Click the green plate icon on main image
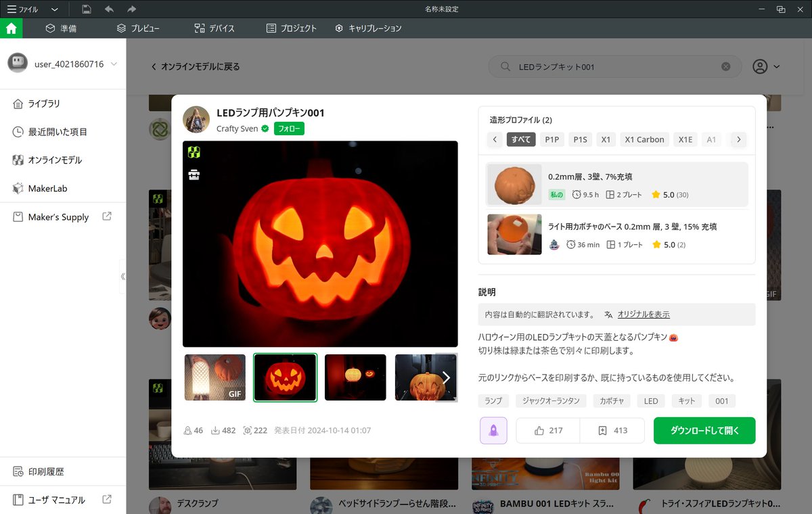The height and width of the screenshot is (514, 812). point(194,152)
